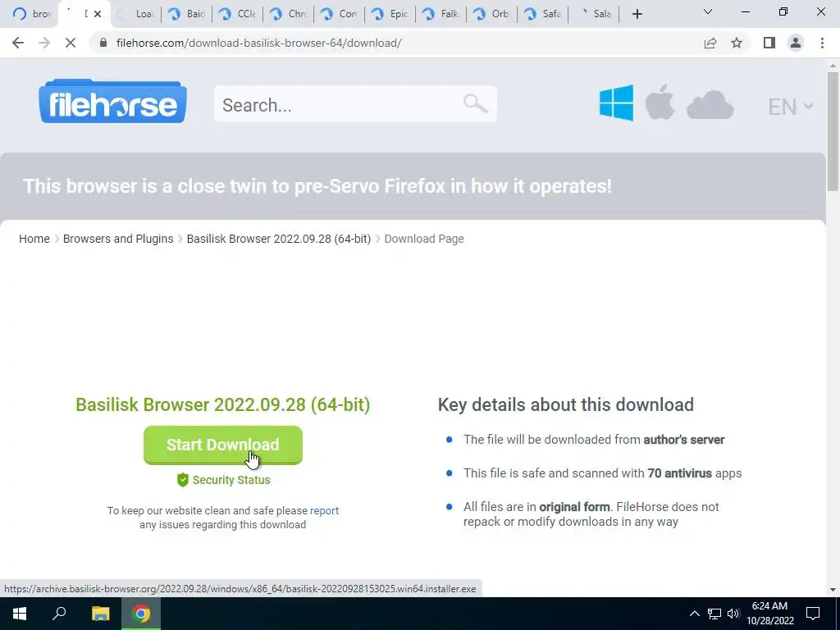Click the report link
The height and width of the screenshot is (630, 840).
(324, 510)
